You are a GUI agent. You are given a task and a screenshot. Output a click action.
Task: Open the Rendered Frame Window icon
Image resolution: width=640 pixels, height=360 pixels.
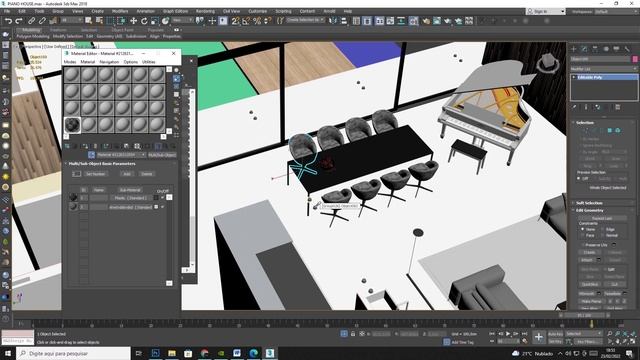point(437,20)
